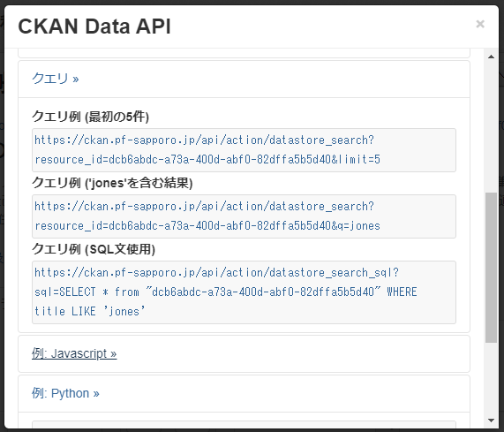
Task: Collapse the クエリ » section
Action: pyautogui.click(x=55, y=79)
